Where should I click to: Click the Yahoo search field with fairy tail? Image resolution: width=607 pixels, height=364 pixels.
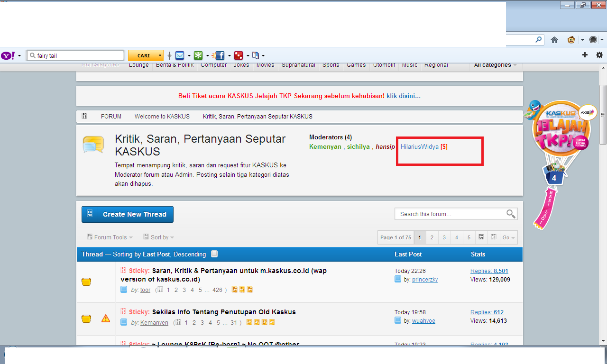click(x=75, y=55)
